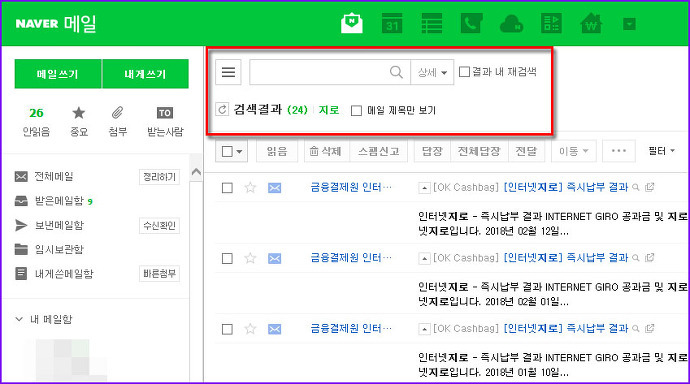Click envelope icon of the 02월 12일 mail
The width and height of the screenshot is (690, 384).
tap(275, 188)
